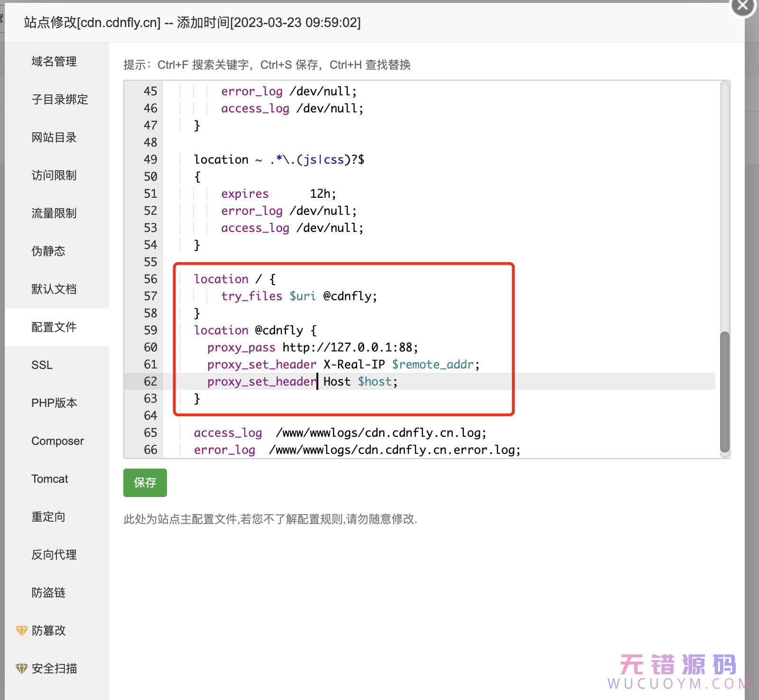Screen dimensions: 759x700
Task: Go to 反向代理 reverse proxy tab
Action: (54, 555)
